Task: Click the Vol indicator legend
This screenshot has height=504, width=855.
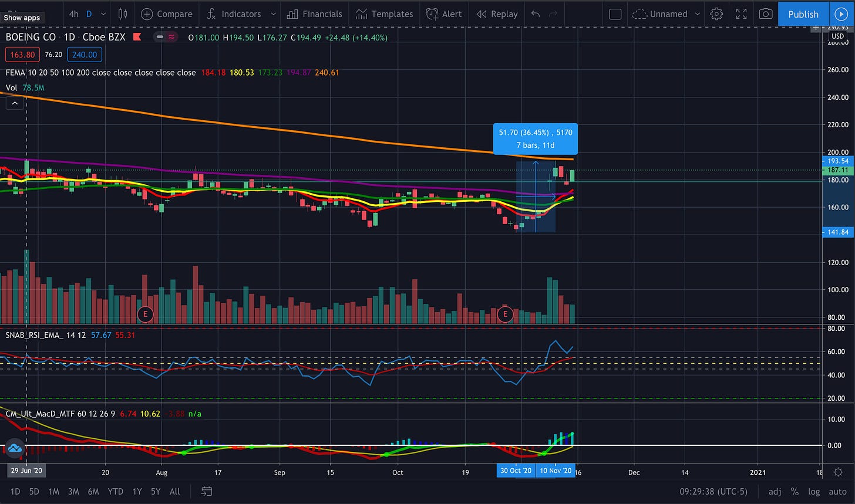Action: pos(11,87)
